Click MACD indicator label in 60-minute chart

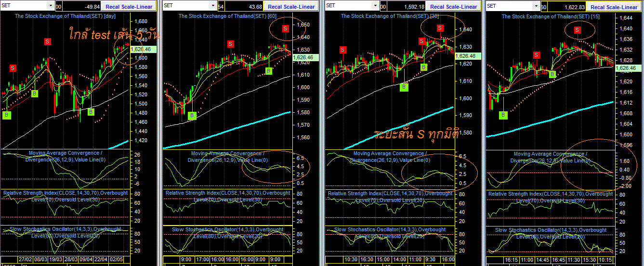tap(228, 156)
